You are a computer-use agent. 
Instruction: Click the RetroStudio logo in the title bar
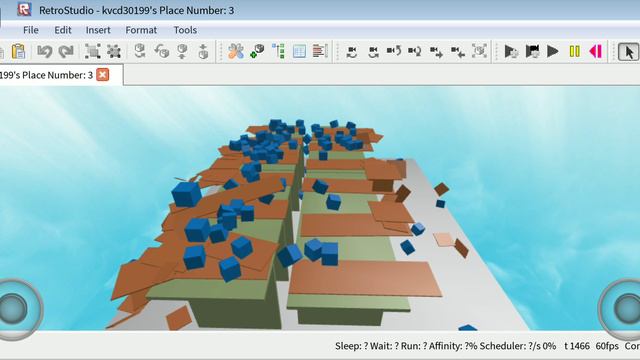pyautogui.click(x=24, y=9)
